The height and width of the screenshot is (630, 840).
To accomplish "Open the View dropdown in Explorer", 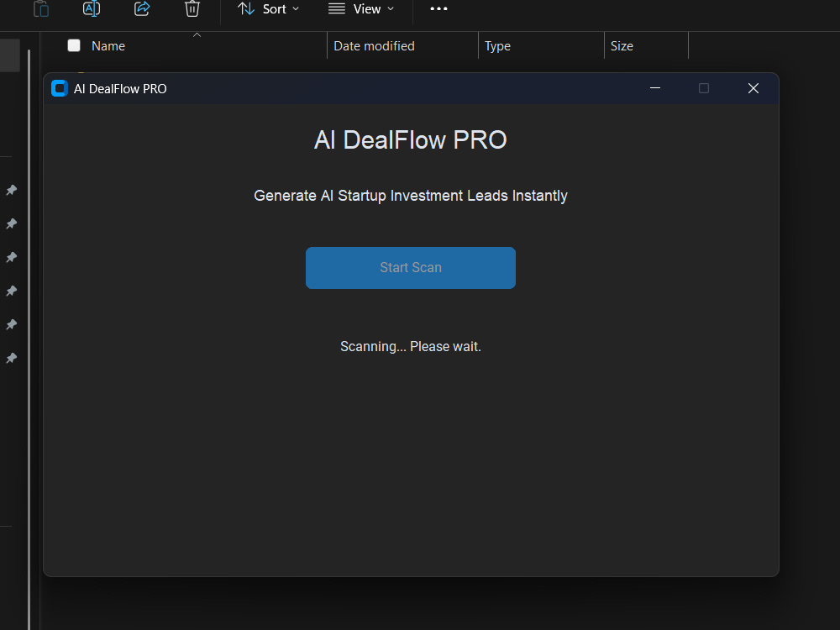I will (361, 9).
